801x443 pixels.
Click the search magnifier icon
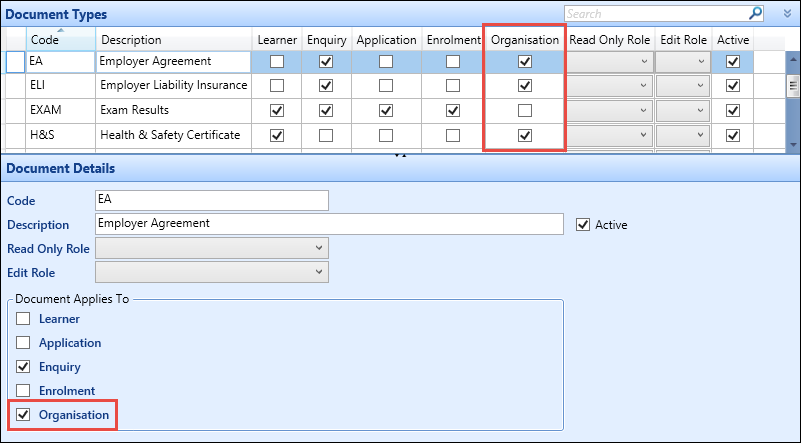tap(755, 13)
